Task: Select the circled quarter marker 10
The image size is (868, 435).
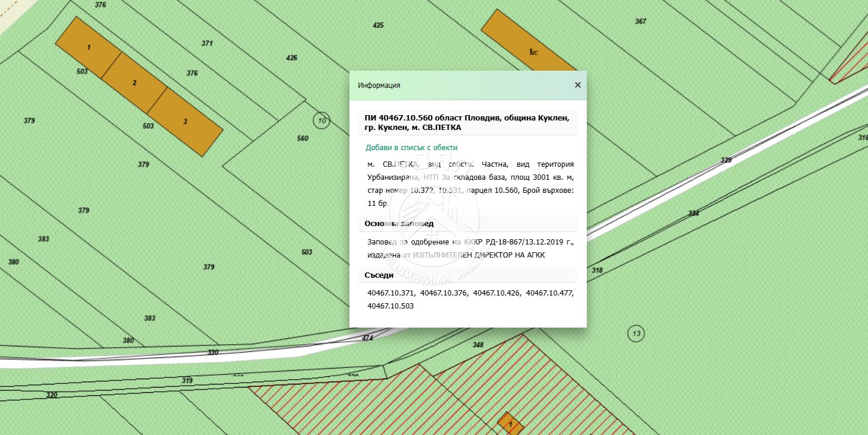Action: (x=322, y=120)
